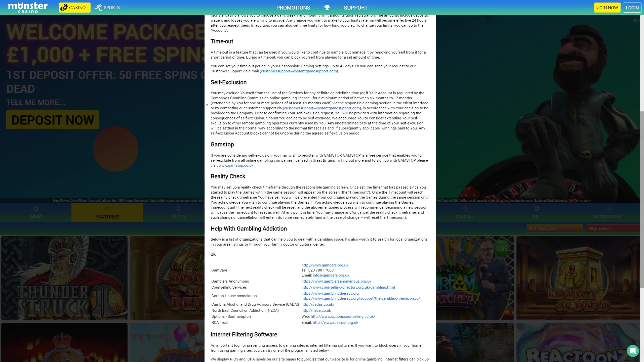644x362 pixels.
Task: Click the info@gamcare.org.uk email link
Action: 331,275
